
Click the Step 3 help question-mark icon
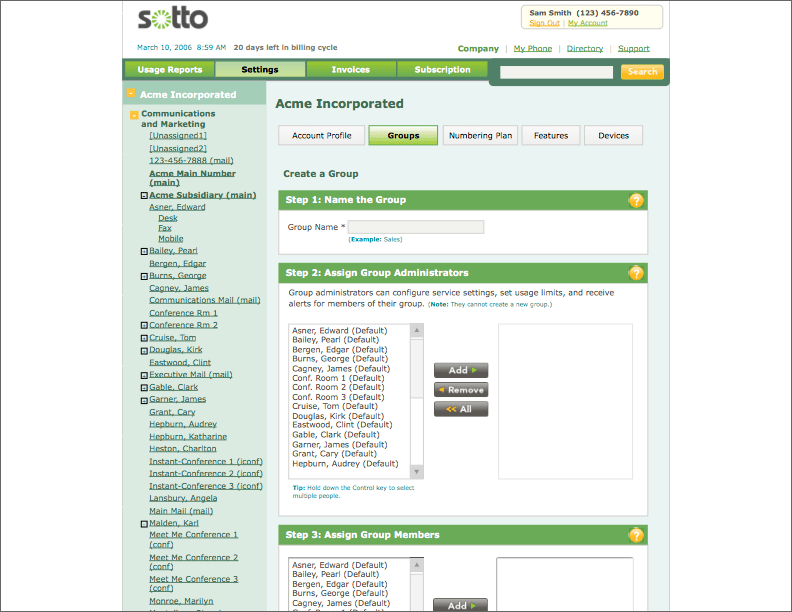636,535
